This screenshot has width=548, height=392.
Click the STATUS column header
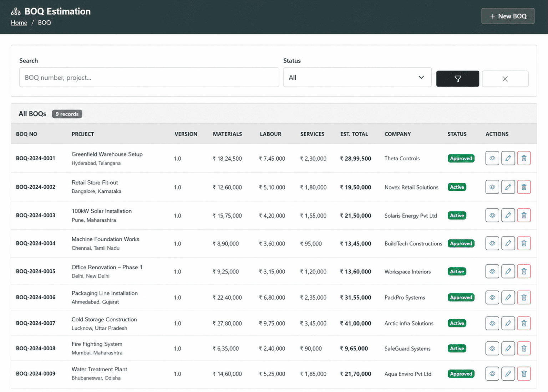click(x=457, y=134)
